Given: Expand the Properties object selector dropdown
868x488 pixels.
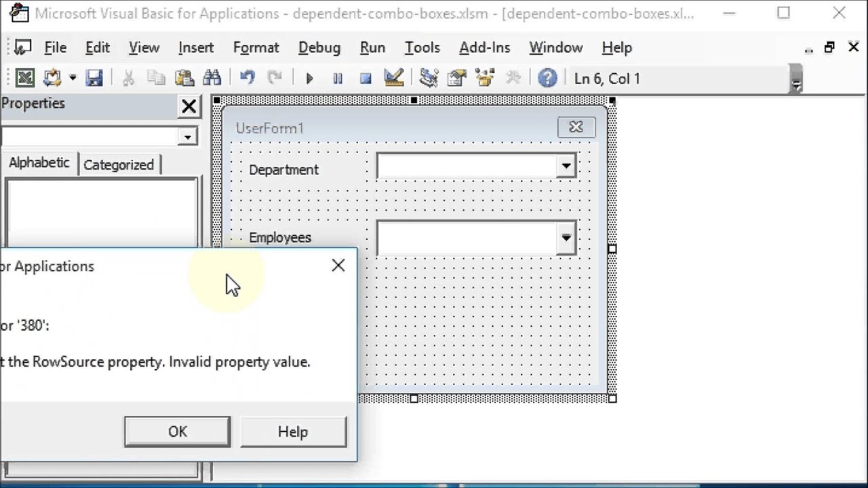Looking at the screenshot, I should coord(188,136).
